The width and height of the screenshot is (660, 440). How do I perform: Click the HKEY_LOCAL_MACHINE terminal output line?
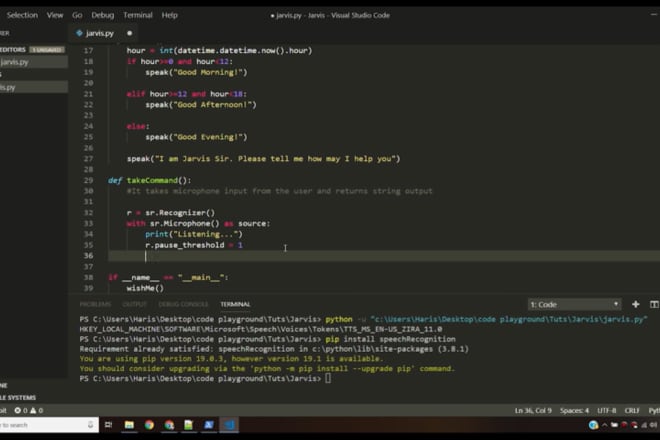click(x=261, y=329)
